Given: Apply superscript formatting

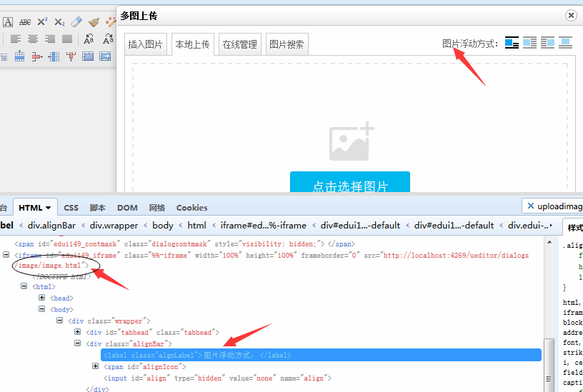Looking at the screenshot, I should pos(42,22).
